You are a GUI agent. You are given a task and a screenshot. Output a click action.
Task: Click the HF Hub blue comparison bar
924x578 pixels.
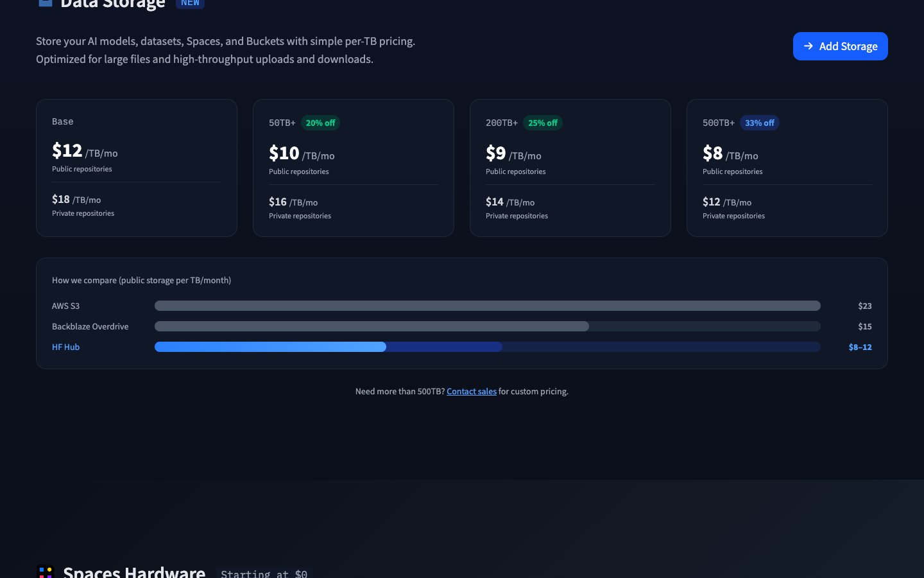(270, 347)
